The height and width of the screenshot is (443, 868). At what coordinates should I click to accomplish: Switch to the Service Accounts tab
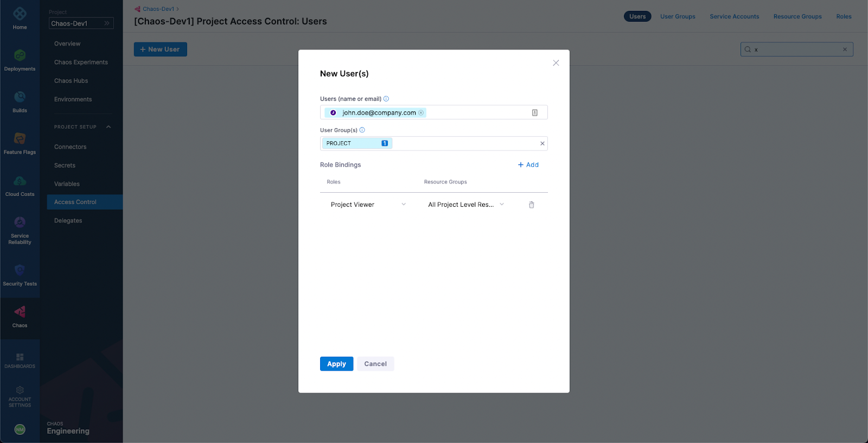click(x=735, y=16)
